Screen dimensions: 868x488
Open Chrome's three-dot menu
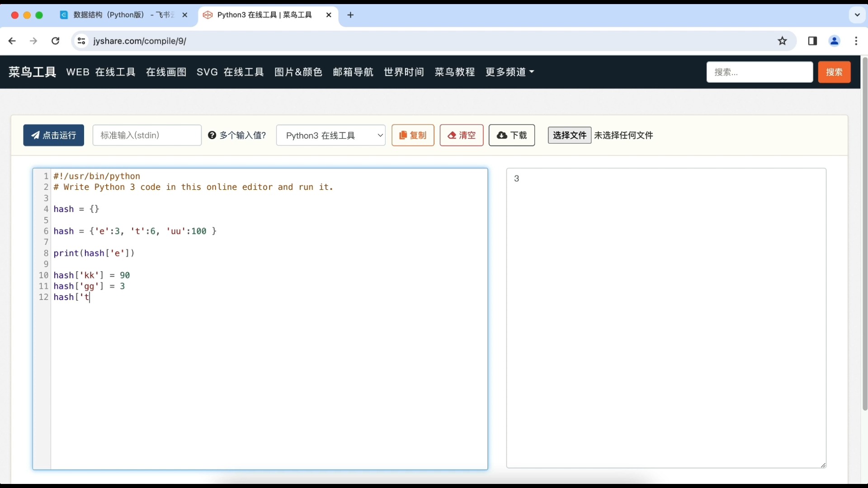click(x=856, y=41)
